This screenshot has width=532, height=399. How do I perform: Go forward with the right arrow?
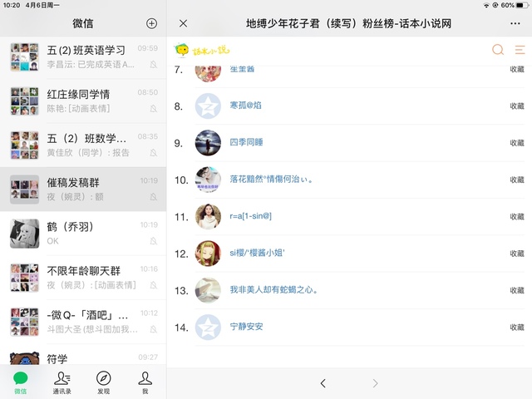coord(375,383)
